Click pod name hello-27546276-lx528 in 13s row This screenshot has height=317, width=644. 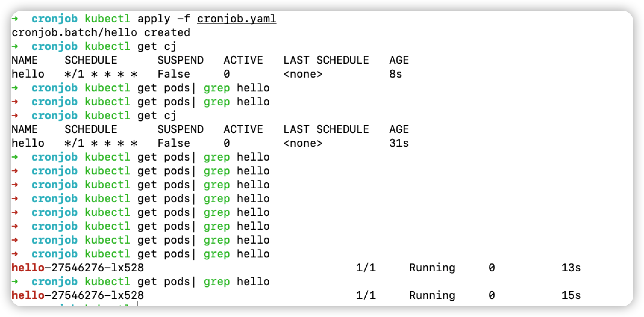click(78, 268)
